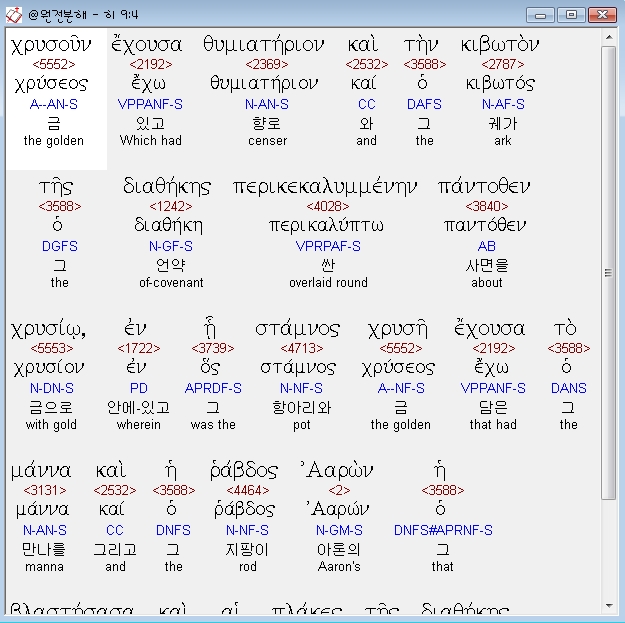Click the gloss 'with gold'

tap(51, 425)
